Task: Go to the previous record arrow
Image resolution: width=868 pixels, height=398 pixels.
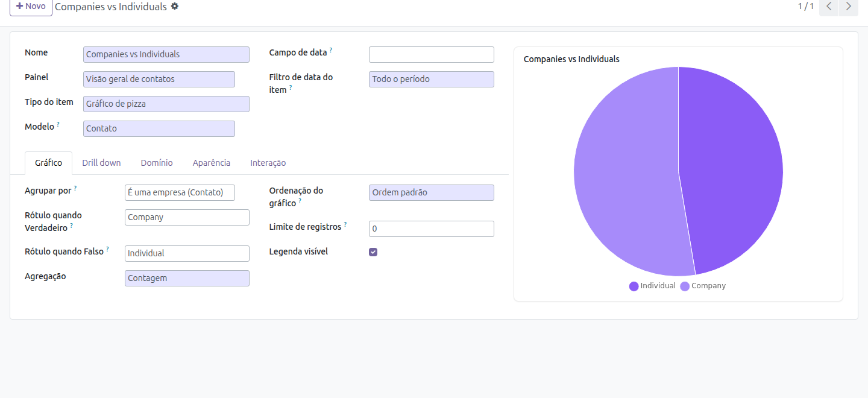Action: click(829, 7)
